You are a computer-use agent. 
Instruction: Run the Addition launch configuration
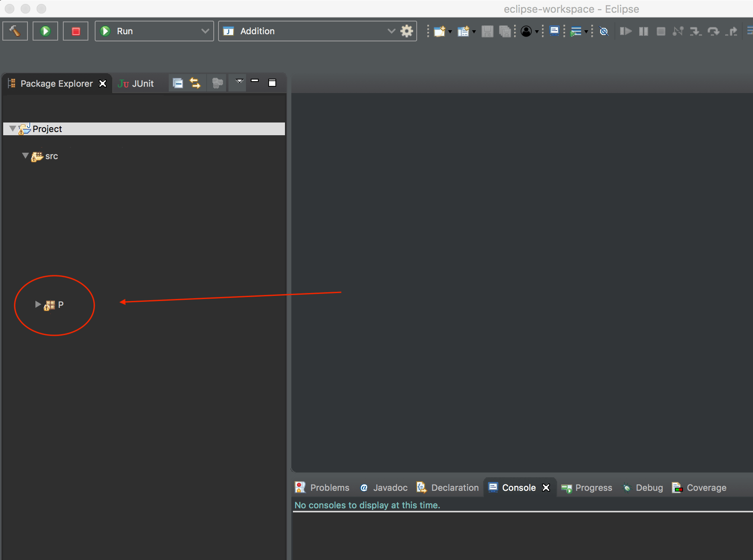tap(45, 31)
